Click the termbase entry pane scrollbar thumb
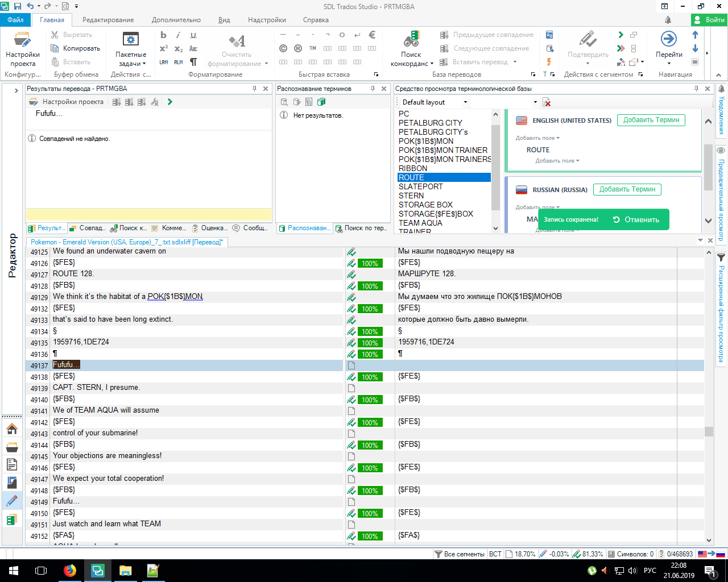The width and height of the screenshot is (728, 582). [708, 167]
